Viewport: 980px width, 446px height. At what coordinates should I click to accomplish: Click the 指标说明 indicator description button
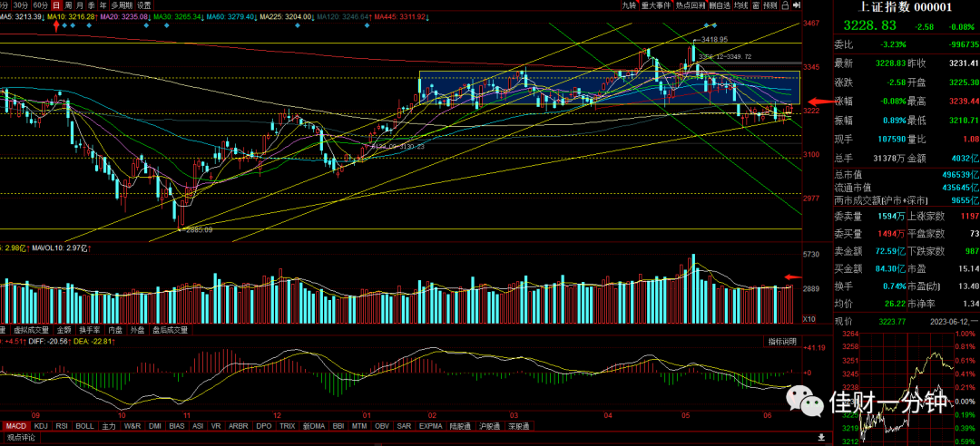click(x=782, y=342)
